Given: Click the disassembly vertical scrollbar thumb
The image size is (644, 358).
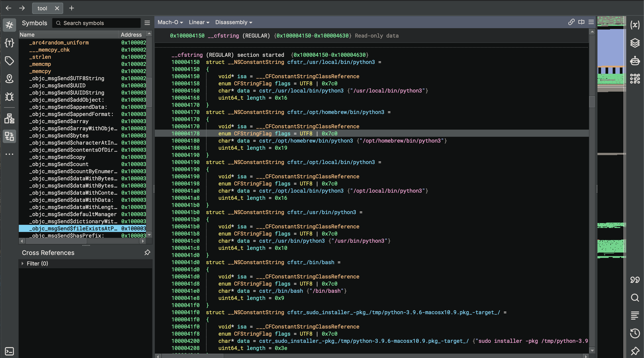Looking at the screenshot, I should pos(592,101).
